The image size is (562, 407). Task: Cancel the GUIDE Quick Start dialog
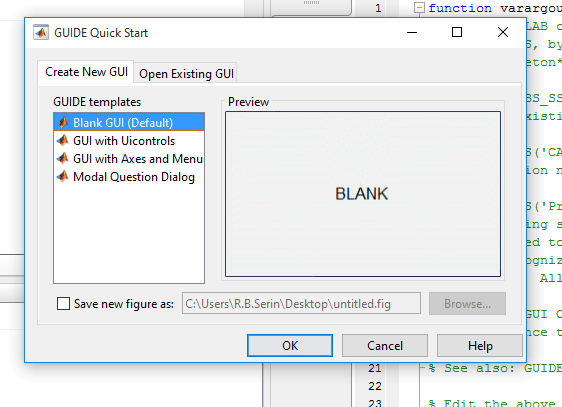(x=385, y=346)
